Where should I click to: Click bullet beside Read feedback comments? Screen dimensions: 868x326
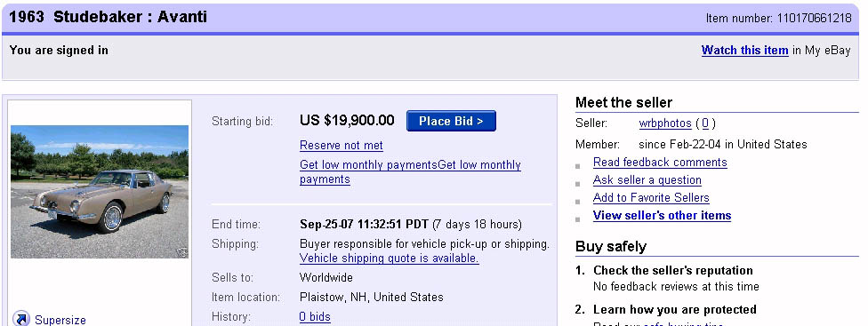point(578,166)
